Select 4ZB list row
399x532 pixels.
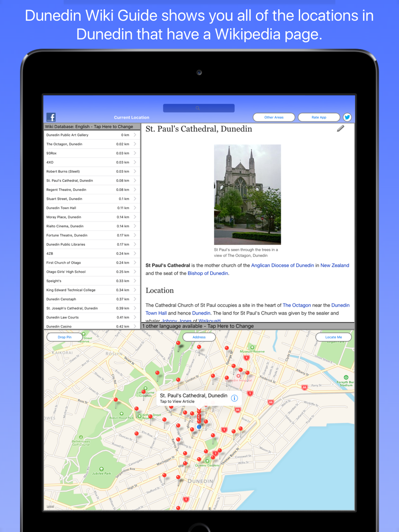coord(92,254)
